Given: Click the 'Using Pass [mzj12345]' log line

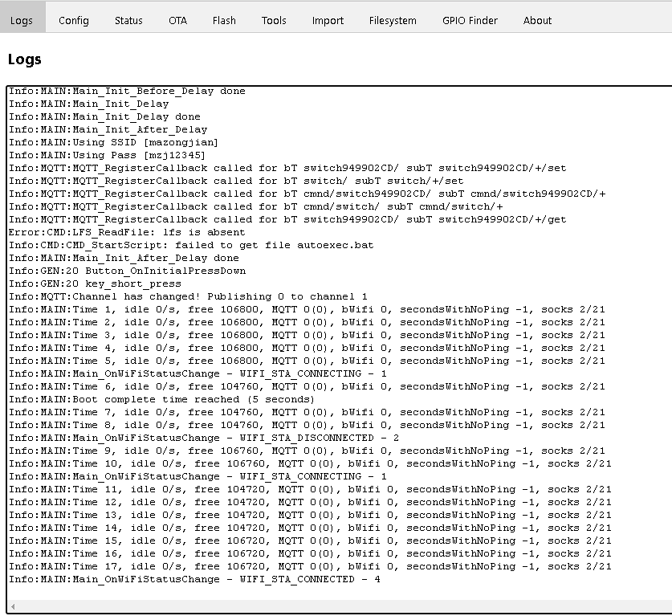Looking at the screenshot, I should 107,155.
